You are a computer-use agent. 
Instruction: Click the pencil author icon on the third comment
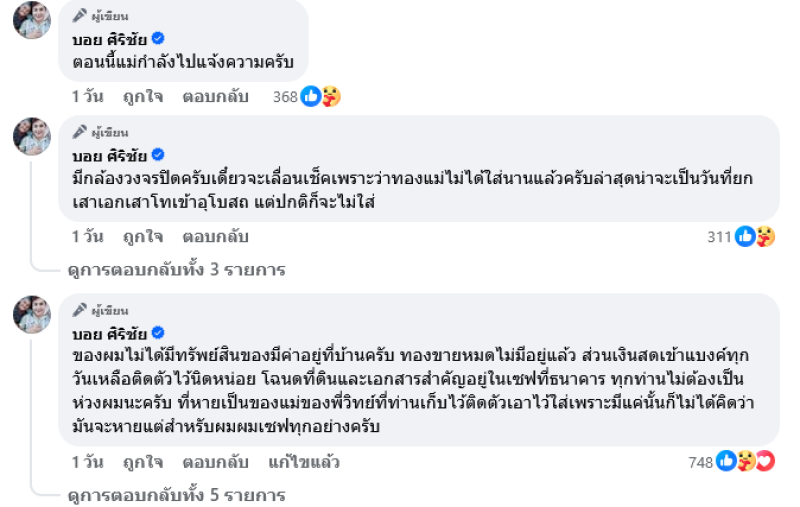point(79,311)
